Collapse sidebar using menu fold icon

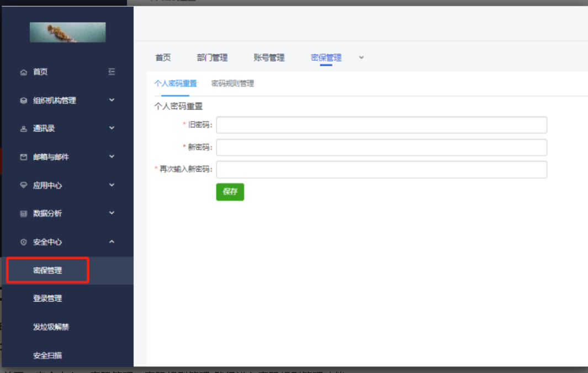(x=112, y=72)
